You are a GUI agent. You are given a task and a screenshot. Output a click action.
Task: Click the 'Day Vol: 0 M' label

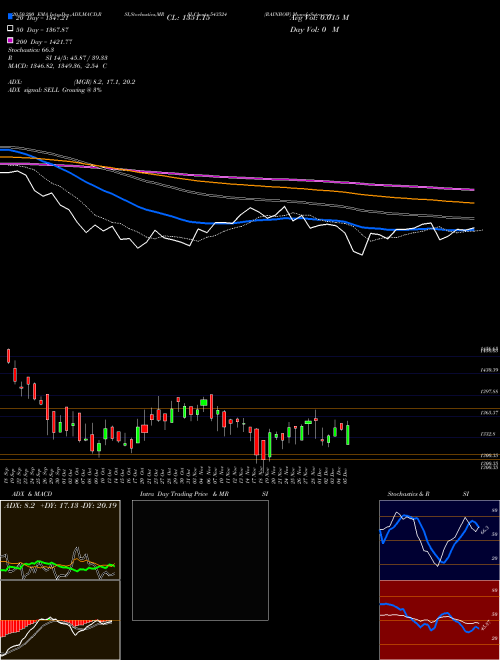(x=314, y=29)
